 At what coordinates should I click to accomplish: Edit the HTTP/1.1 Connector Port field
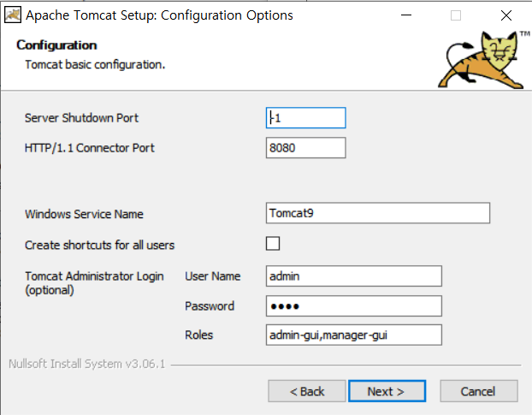pyautogui.click(x=305, y=148)
